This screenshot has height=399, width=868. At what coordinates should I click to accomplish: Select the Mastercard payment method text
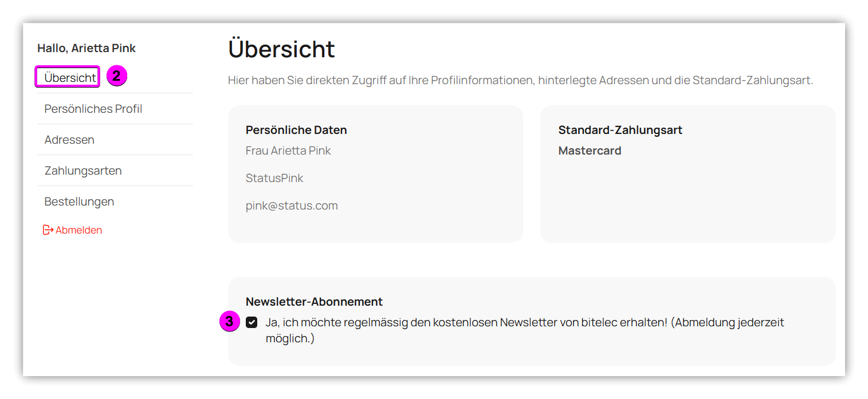pos(590,151)
